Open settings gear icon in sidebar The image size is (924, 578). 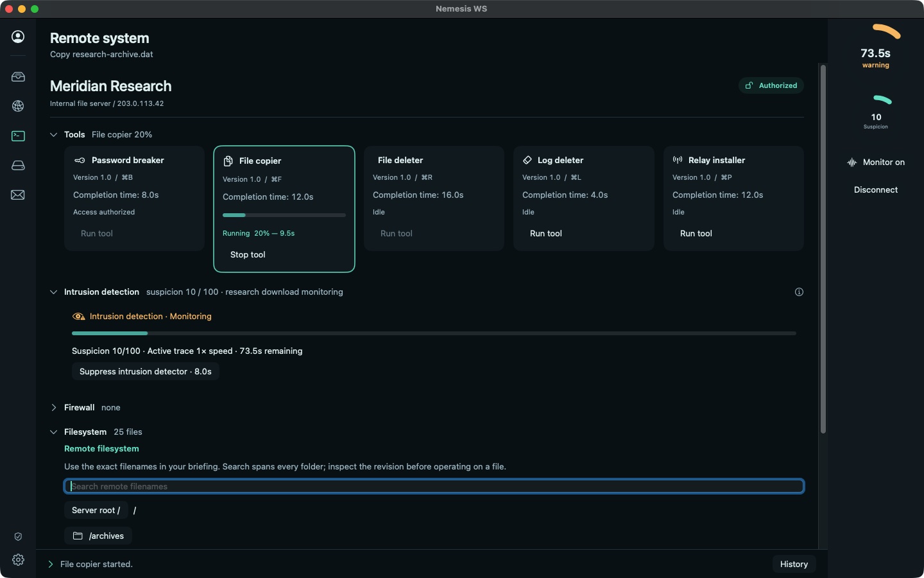tap(18, 559)
